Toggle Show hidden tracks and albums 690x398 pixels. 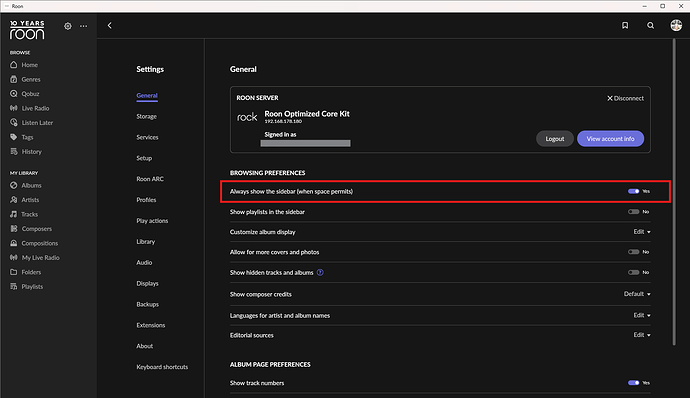coord(634,273)
